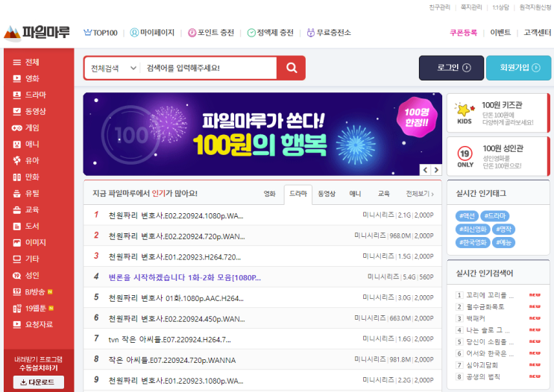Click the 다운로드 button in sidebar
The width and height of the screenshot is (554, 392).
[x=39, y=382]
